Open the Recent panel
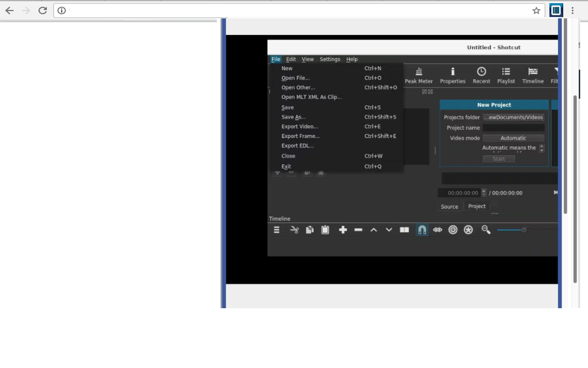Image resolution: width=588 pixels, height=368 pixels. (x=481, y=76)
